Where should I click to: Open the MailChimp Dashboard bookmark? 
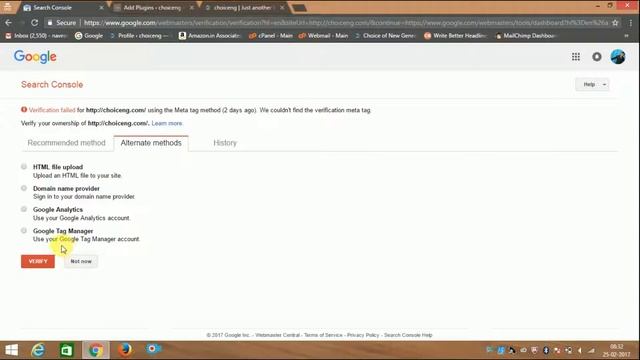coord(525,36)
